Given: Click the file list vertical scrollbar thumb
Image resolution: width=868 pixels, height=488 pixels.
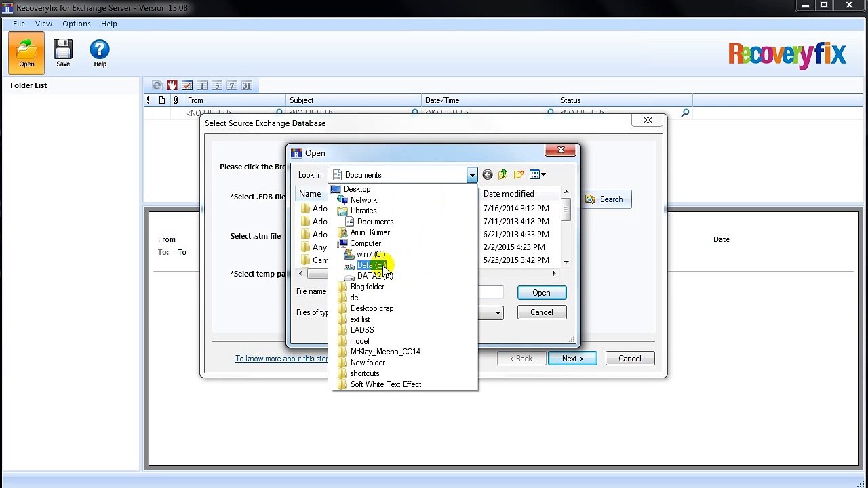Looking at the screenshot, I should coord(566,209).
